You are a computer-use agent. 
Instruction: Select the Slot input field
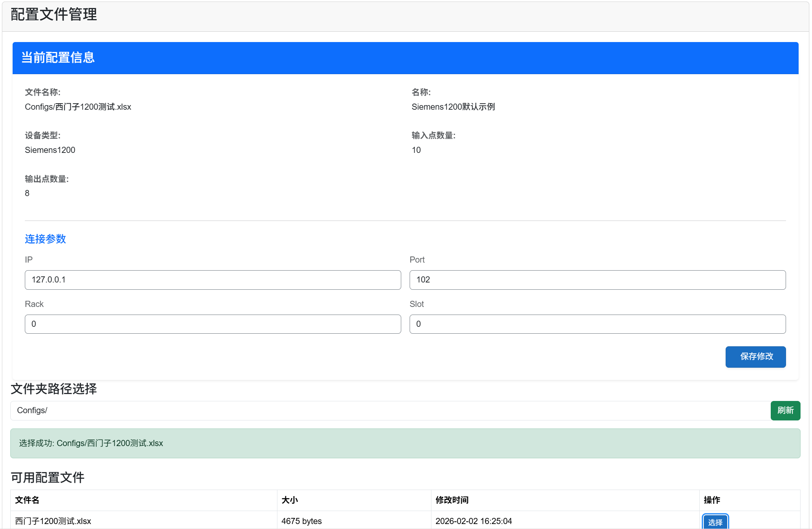597,324
